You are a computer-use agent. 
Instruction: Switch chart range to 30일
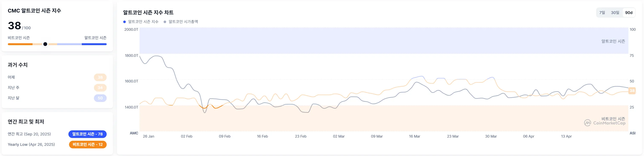(x=615, y=13)
